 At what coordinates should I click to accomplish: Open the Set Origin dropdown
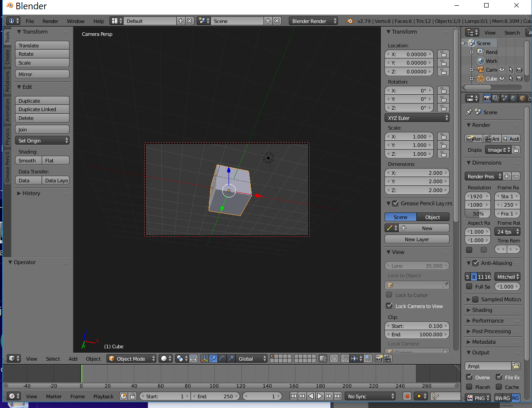click(x=42, y=140)
